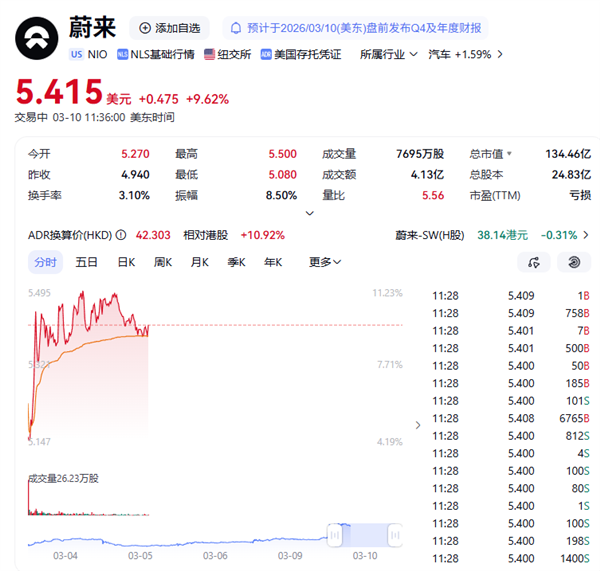This screenshot has width=600, height=571.
Task: Click the intraday price chart area
Action: 215,367
